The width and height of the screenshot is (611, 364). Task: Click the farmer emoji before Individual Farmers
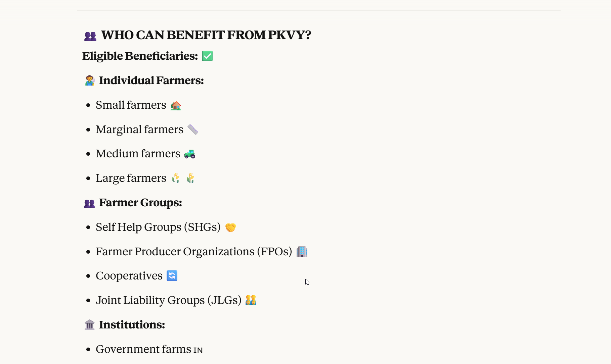[x=90, y=81]
